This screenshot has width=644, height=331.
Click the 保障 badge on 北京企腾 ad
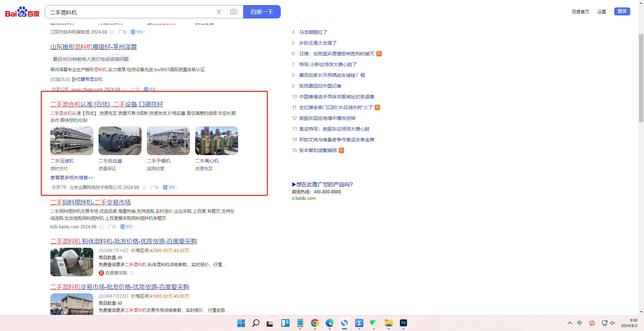coord(170,187)
